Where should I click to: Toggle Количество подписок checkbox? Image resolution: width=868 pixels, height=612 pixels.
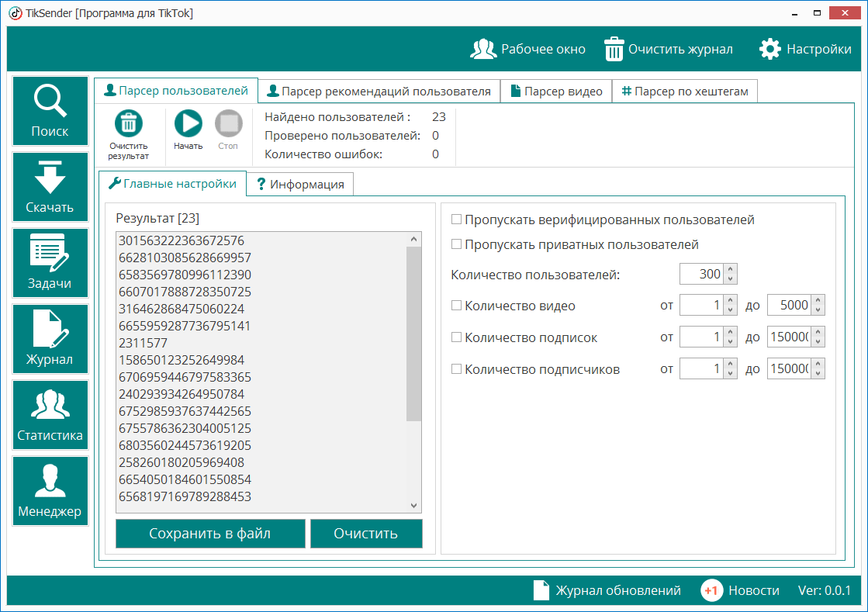point(456,337)
